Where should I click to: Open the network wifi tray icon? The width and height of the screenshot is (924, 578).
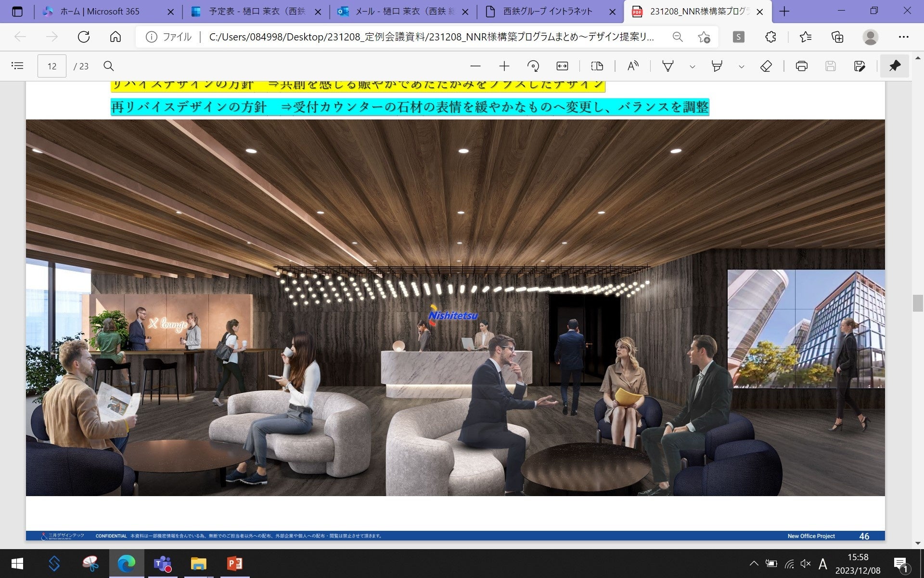tap(789, 564)
